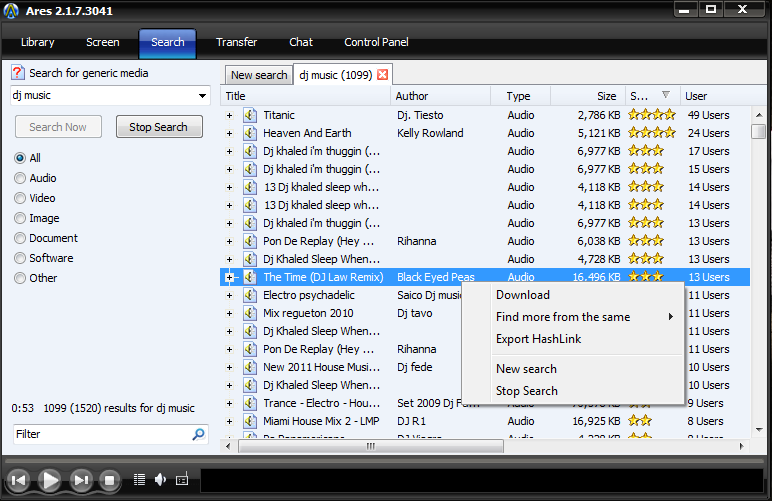
Task: Skip to next track in player
Action: [81, 480]
